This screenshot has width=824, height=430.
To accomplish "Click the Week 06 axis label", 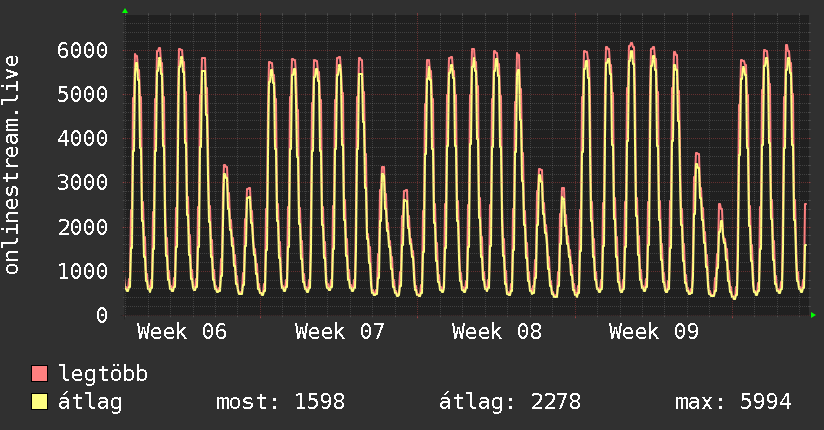I will click(x=182, y=332).
